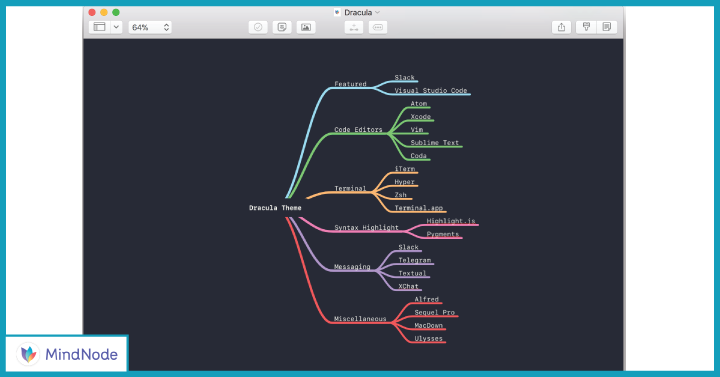Open the style inspector brush icon
The height and width of the screenshot is (377, 720).
tap(586, 27)
